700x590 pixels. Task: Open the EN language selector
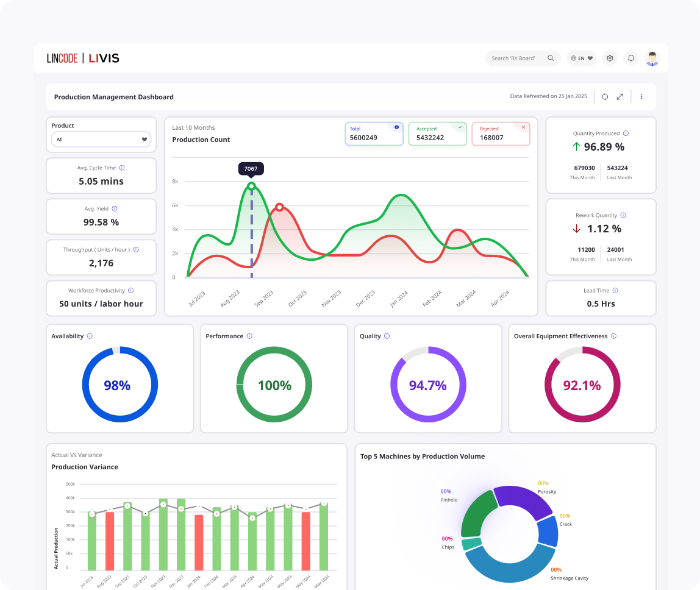(x=581, y=59)
